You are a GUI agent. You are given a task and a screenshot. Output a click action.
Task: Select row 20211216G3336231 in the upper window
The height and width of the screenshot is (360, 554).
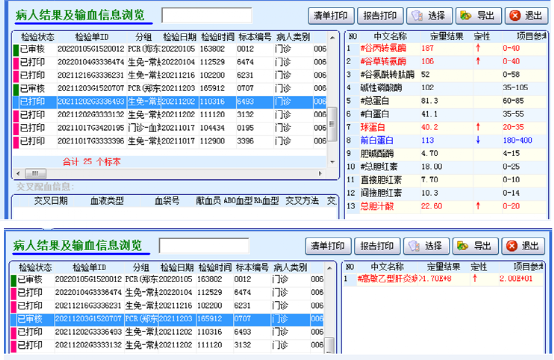[170, 75]
